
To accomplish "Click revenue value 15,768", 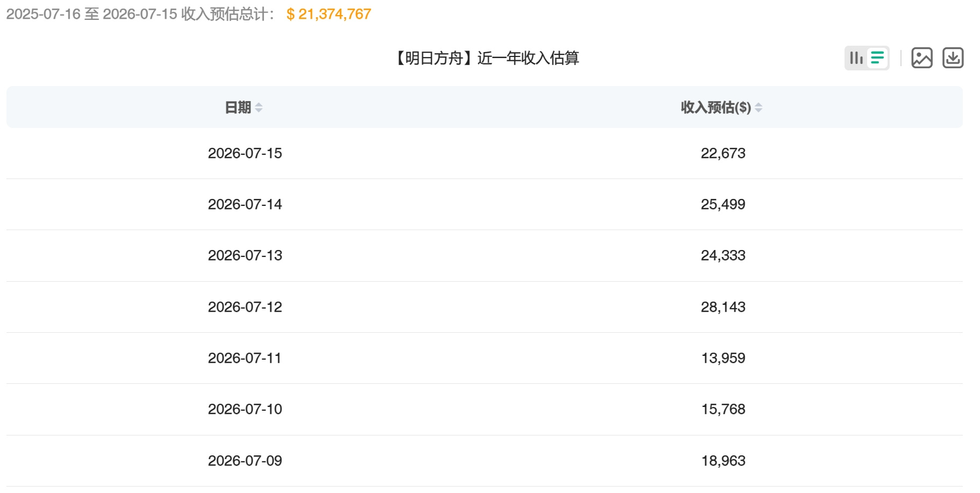I will pyautogui.click(x=723, y=409).
